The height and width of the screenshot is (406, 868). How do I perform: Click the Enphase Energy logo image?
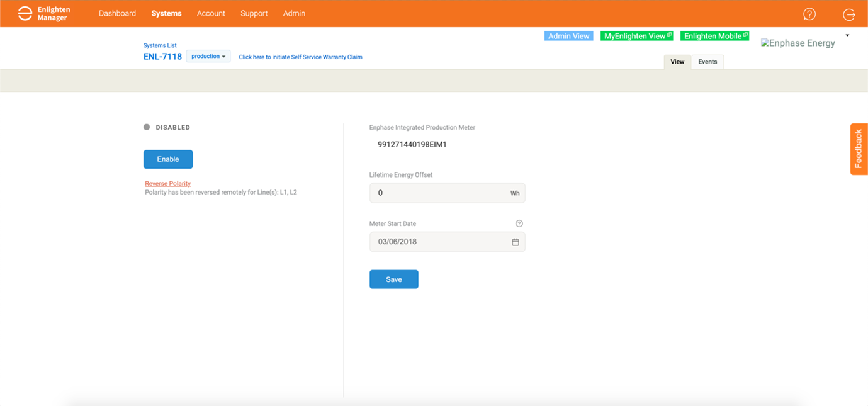coord(798,43)
